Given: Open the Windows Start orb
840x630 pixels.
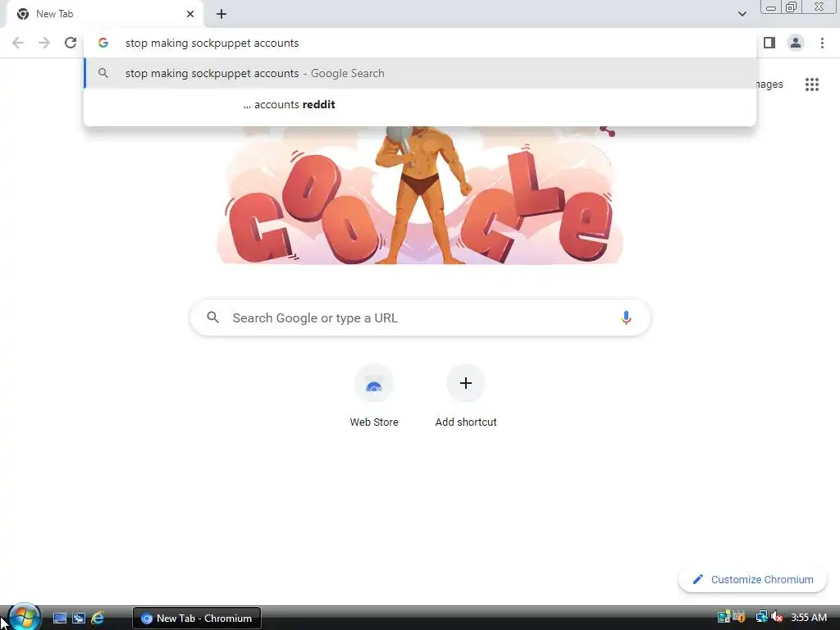Looking at the screenshot, I should pos(24,618).
